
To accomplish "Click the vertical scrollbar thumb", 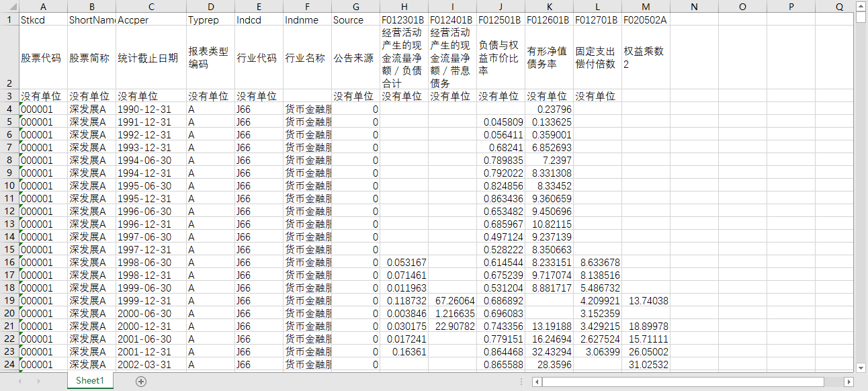I will pyautogui.click(x=861, y=17).
